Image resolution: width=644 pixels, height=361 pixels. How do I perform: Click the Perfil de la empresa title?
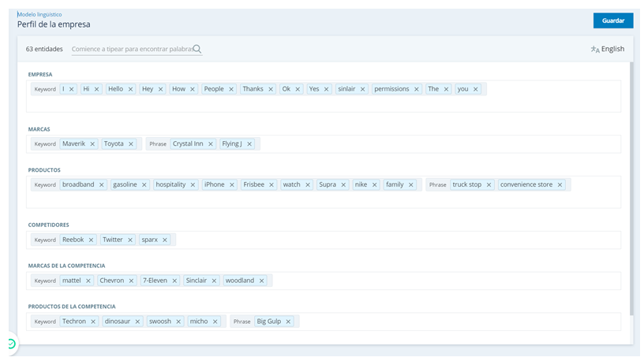tap(54, 24)
